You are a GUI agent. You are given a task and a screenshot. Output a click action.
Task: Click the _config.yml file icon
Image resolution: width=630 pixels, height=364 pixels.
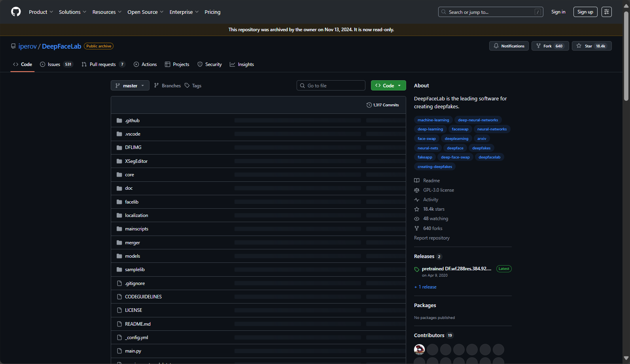pyautogui.click(x=119, y=338)
